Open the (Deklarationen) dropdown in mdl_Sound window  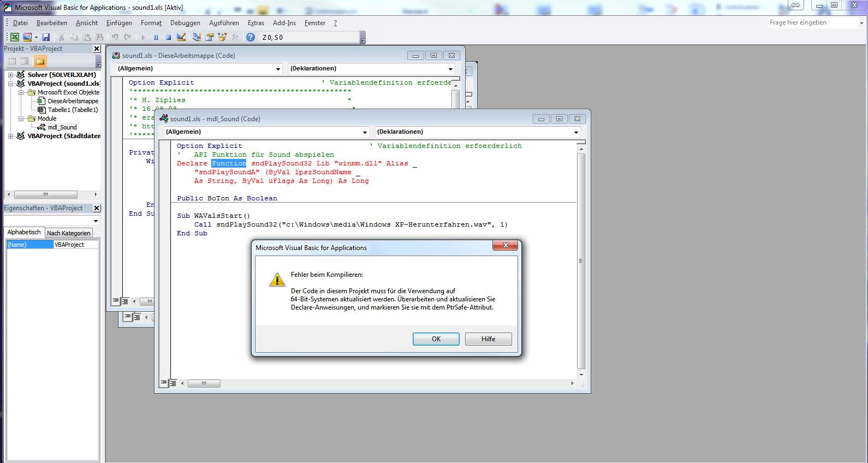click(576, 132)
